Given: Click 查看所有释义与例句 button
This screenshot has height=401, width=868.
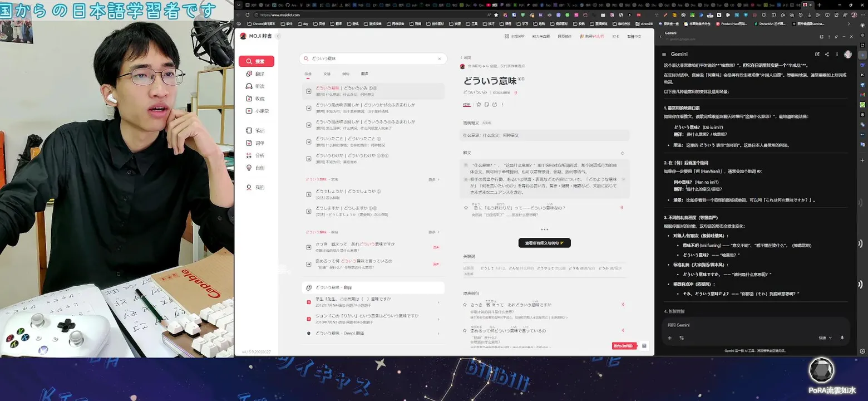Looking at the screenshot, I should [544, 243].
